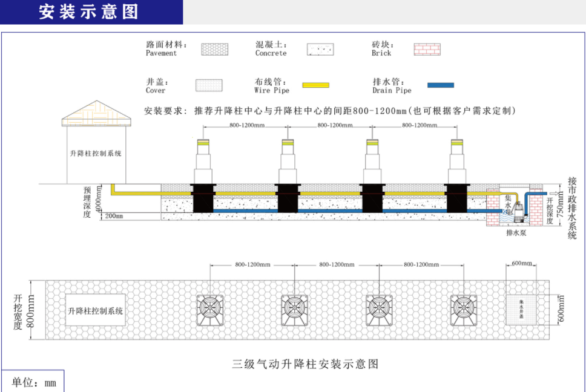Click the 三级气动升降柱安装示意图 caption
The image size is (586, 392).
[x=305, y=364]
